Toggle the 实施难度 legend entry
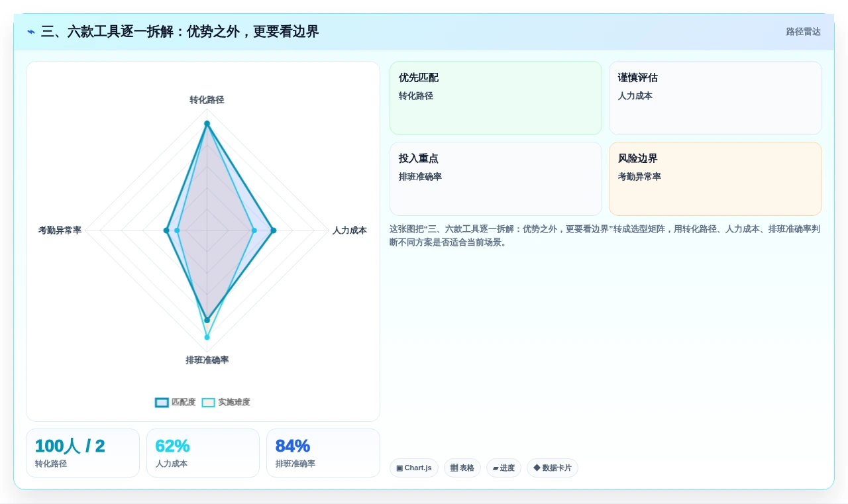This screenshot has width=848, height=504. [x=226, y=402]
